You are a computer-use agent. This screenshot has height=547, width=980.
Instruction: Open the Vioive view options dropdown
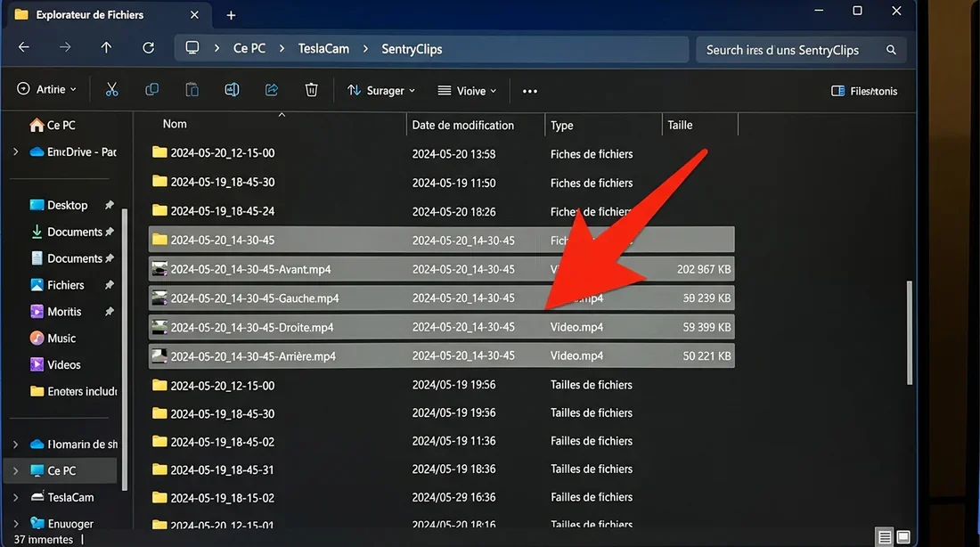466,90
